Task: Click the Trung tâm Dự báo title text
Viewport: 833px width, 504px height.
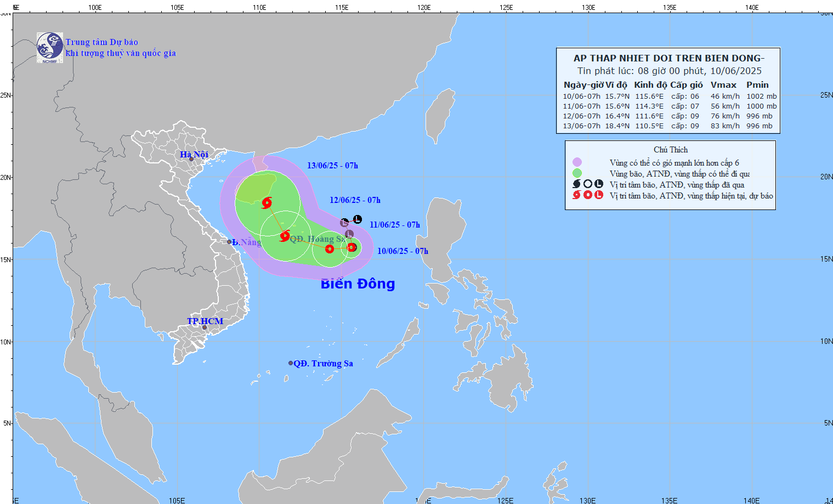Action: [x=102, y=42]
